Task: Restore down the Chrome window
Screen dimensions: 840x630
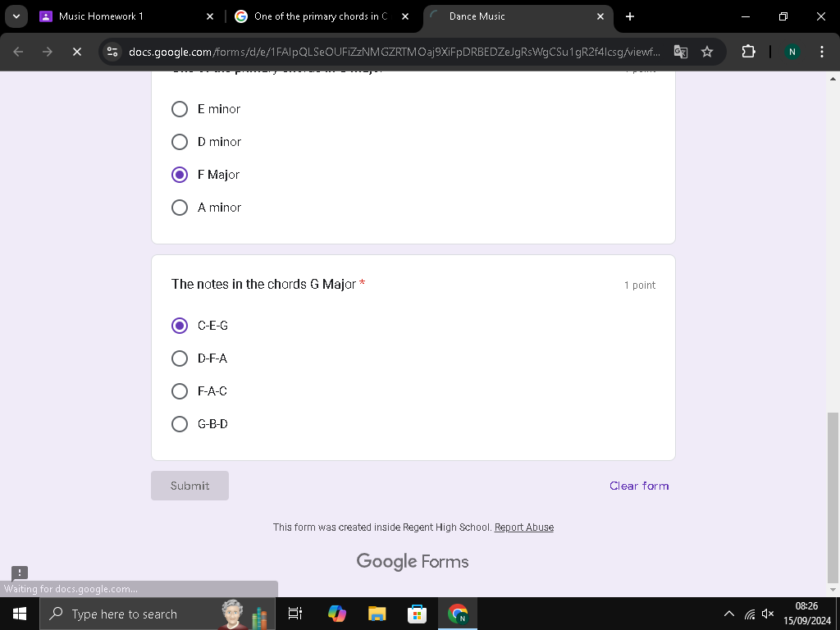Action: [x=783, y=16]
